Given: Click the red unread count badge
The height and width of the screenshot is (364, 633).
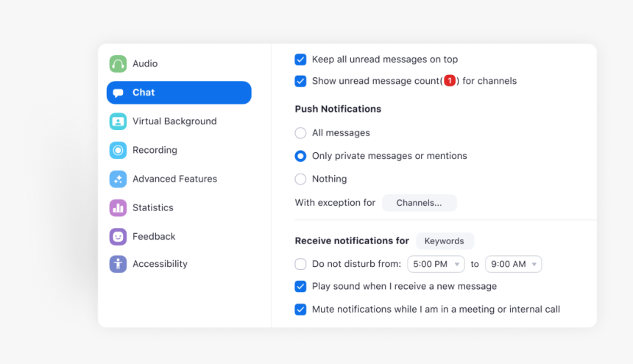Looking at the screenshot, I should point(450,81).
